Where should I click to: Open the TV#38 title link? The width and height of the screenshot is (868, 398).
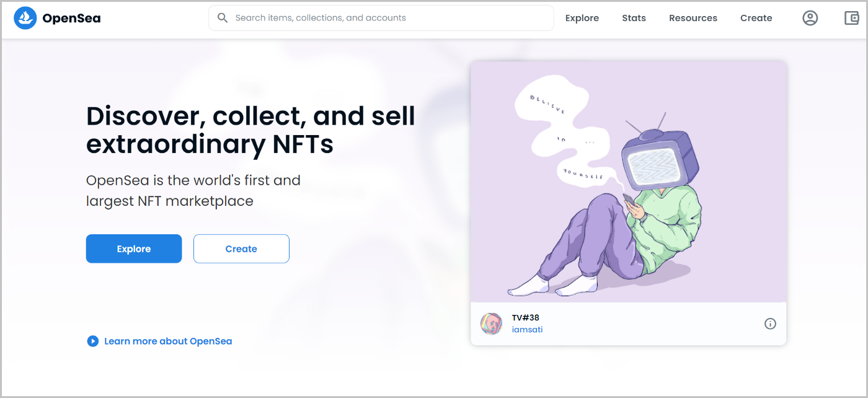(525, 317)
